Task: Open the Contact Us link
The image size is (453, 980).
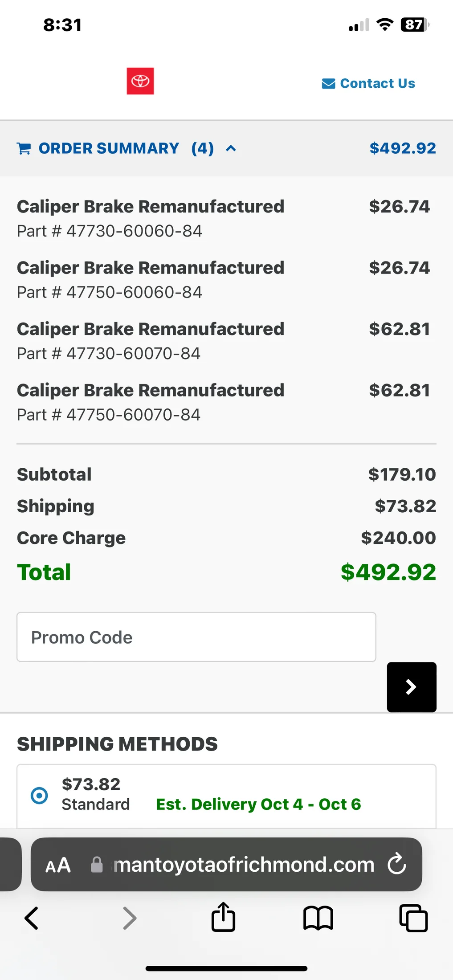Action: click(377, 83)
